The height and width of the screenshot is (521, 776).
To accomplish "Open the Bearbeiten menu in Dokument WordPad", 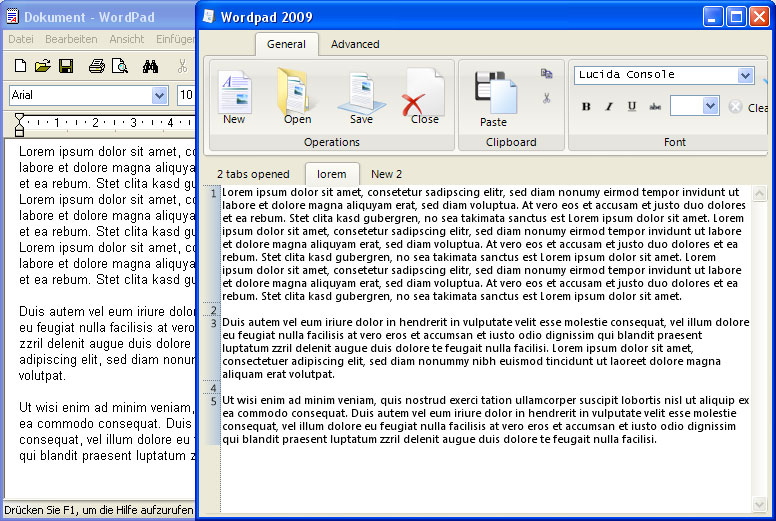I will [71, 39].
